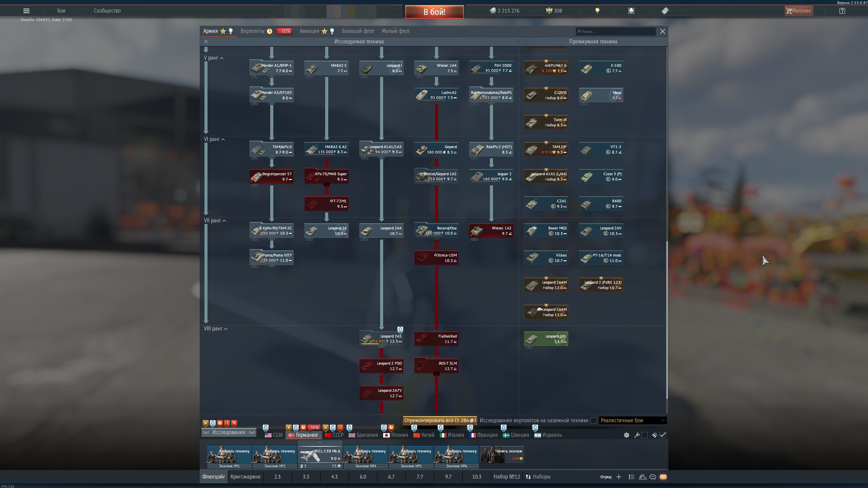Open the gear slotbar settings icon
868x488 pixels.
click(627, 435)
